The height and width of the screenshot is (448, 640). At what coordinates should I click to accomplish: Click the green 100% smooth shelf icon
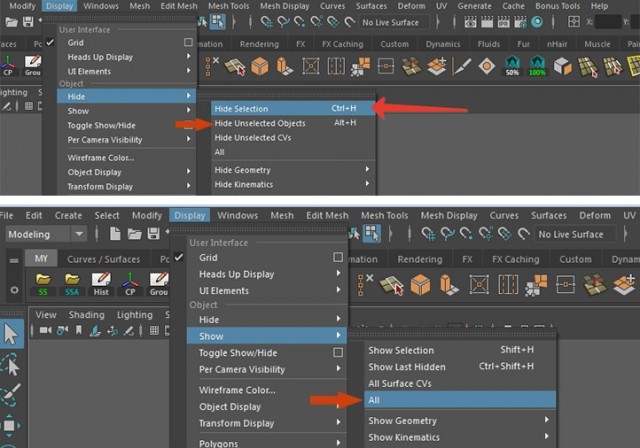537,66
